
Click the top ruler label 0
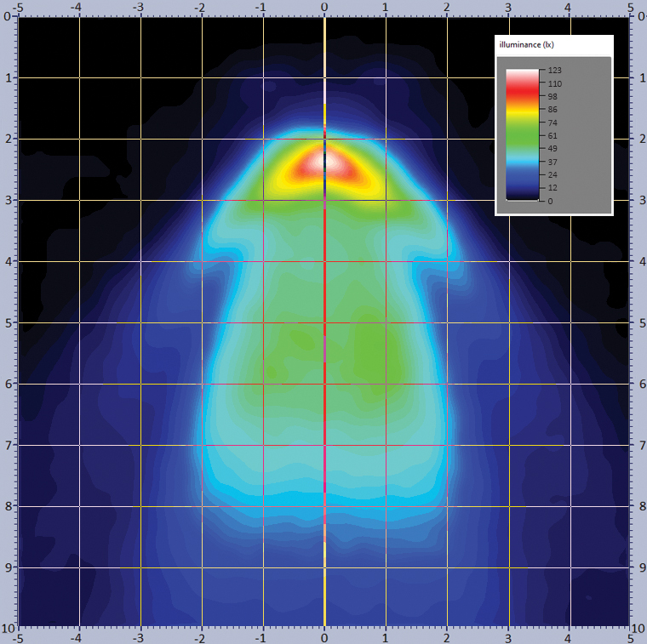coord(324,7)
